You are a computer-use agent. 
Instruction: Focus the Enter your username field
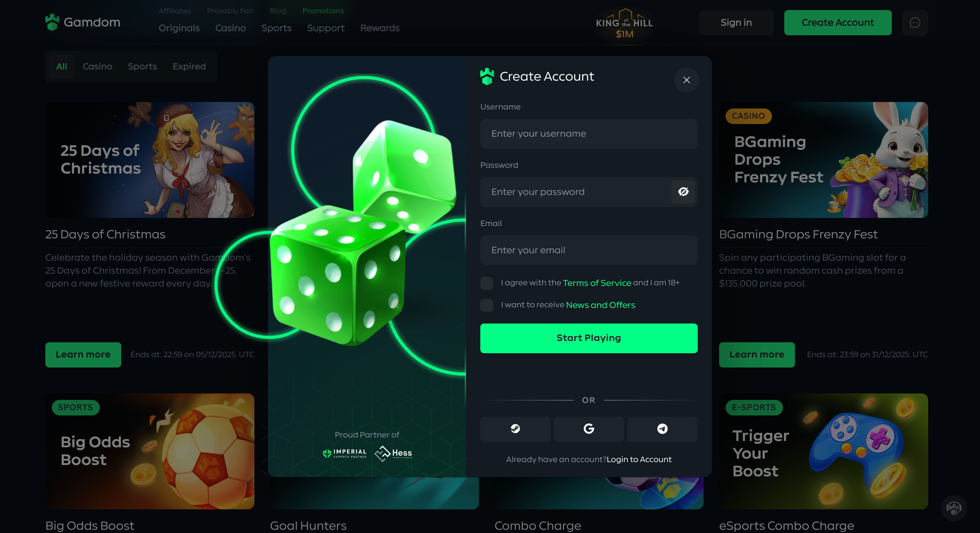[x=589, y=134]
